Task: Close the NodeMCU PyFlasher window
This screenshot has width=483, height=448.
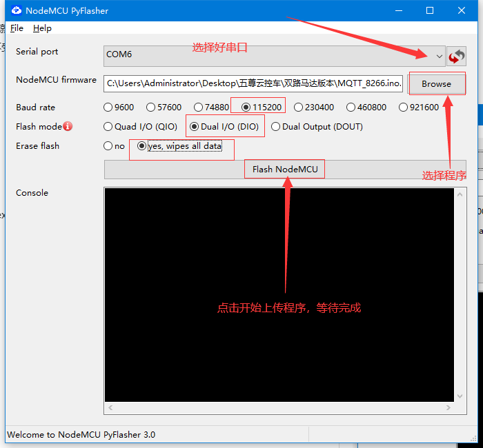Action: (x=462, y=11)
